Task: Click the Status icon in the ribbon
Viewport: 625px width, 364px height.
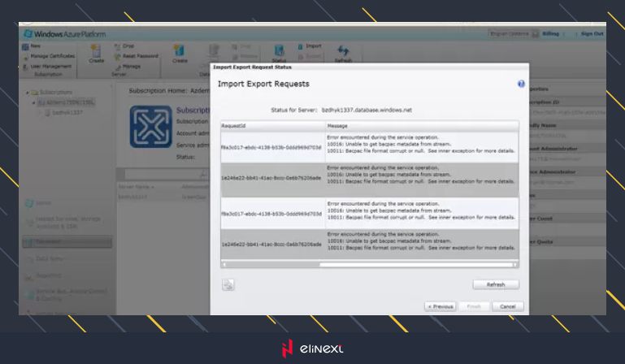Action: [279, 51]
